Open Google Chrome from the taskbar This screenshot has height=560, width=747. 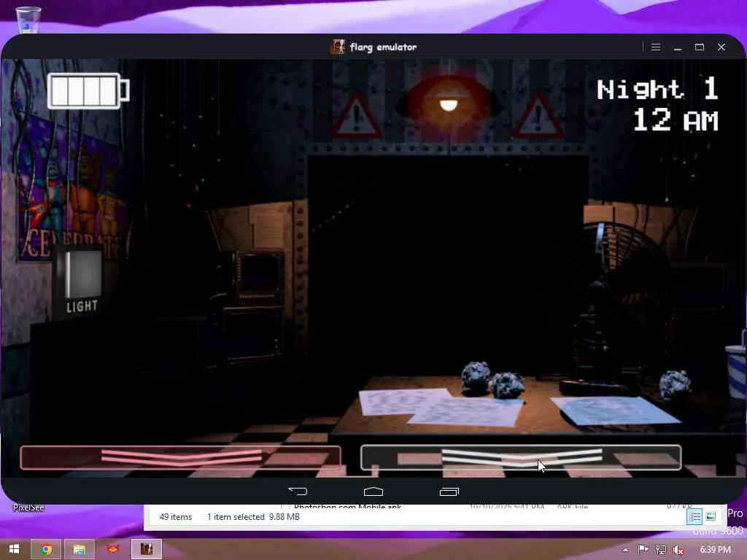coord(46,549)
